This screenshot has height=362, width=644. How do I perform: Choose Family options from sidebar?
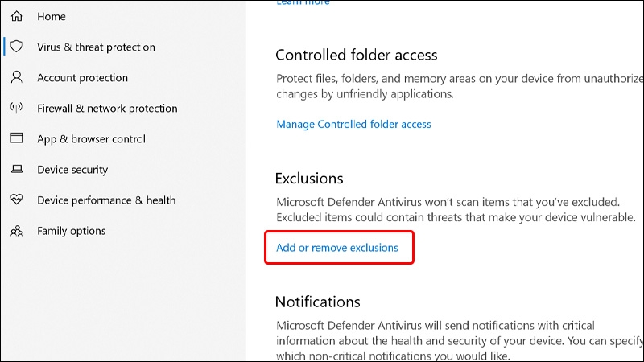click(71, 231)
